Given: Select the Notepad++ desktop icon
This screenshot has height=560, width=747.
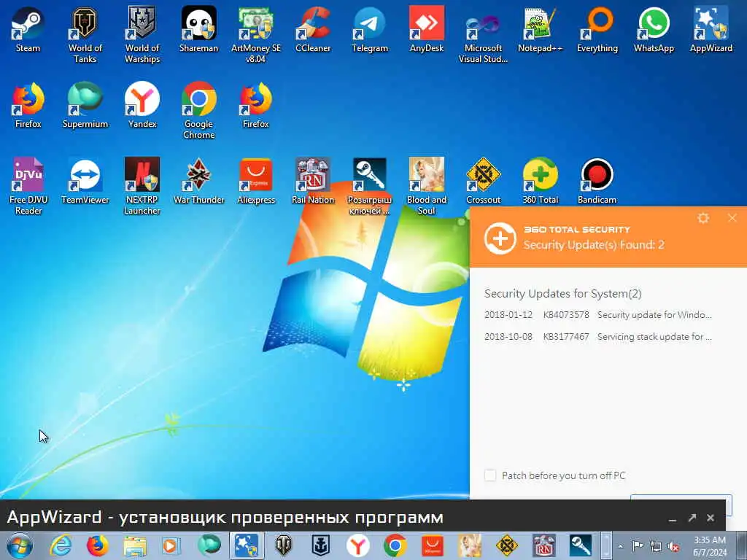Looking at the screenshot, I should point(540,29).
